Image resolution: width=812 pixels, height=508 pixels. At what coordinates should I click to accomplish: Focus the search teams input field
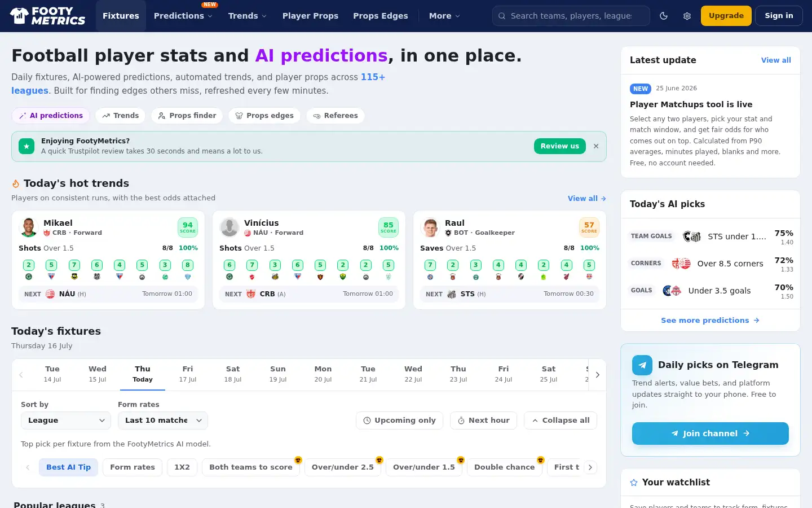coord(571,16)
